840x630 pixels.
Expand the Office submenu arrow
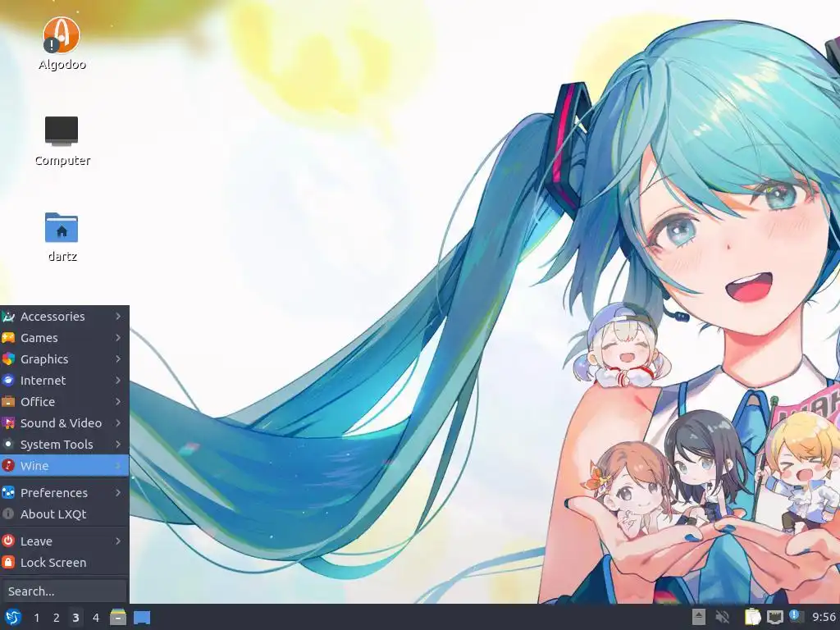tap(118, 402)
